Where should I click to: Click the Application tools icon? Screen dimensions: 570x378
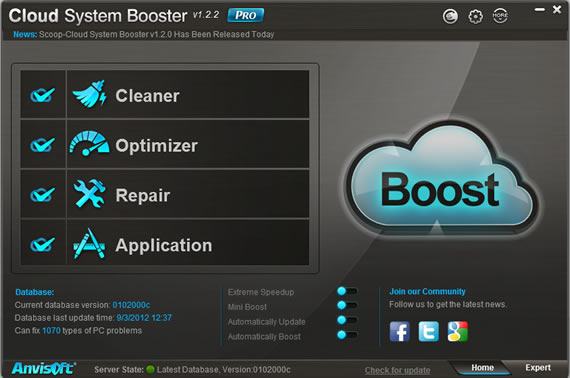tap(89, 243)
